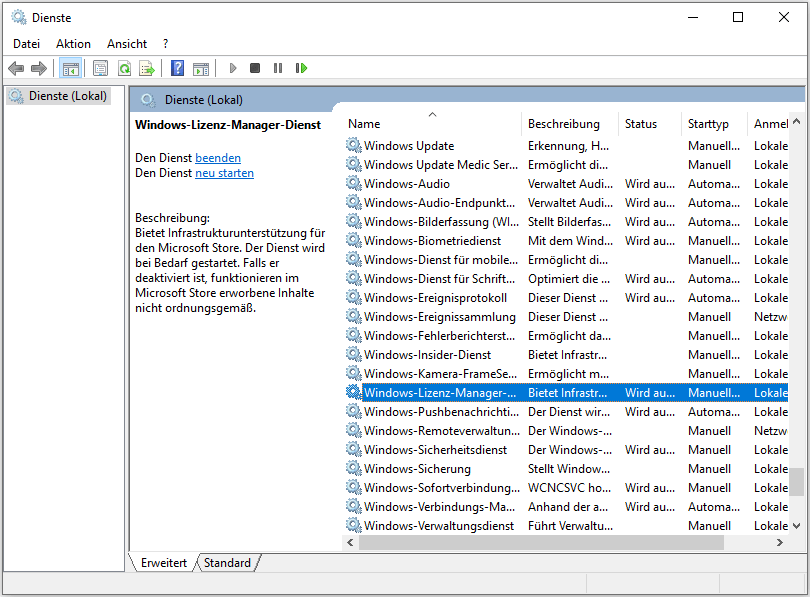Viewport: 810px width, 597px height.
Task: Start the selected service with the play icon
Action: click(232, 68)
